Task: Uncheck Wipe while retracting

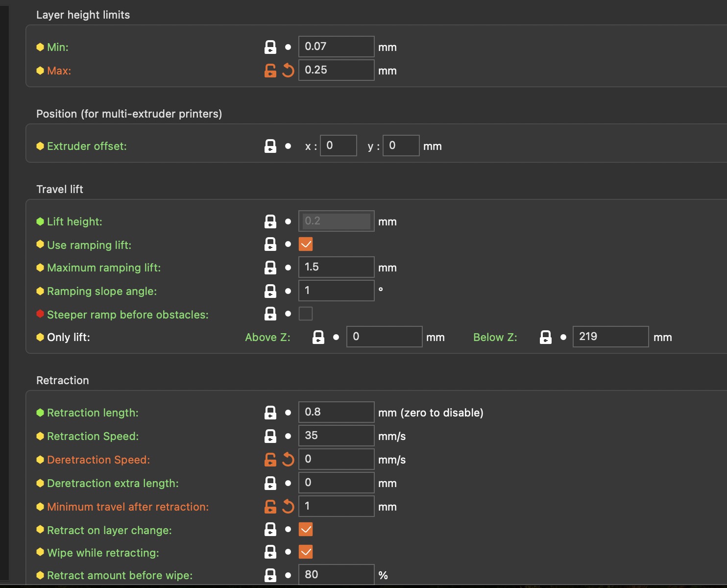Action: click(x=306, y=552)
